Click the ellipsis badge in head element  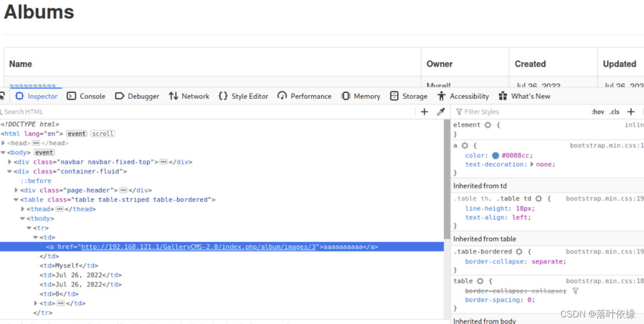tap(36, 143)
